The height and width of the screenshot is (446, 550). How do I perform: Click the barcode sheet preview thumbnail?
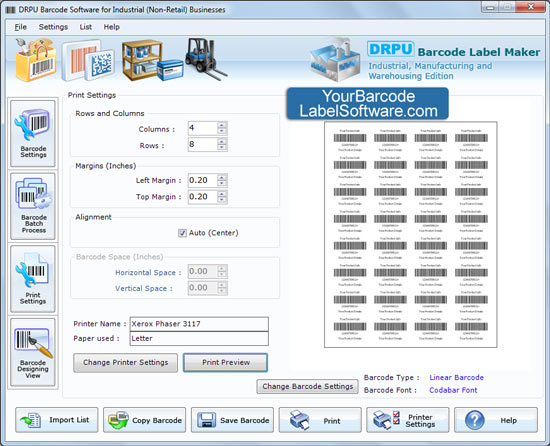[x=411, y=235]
